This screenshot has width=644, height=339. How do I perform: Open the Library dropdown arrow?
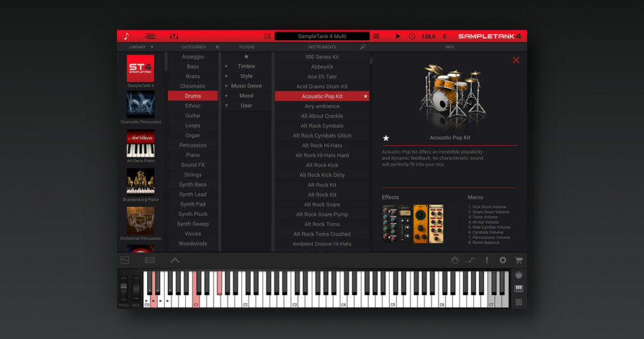152,47
